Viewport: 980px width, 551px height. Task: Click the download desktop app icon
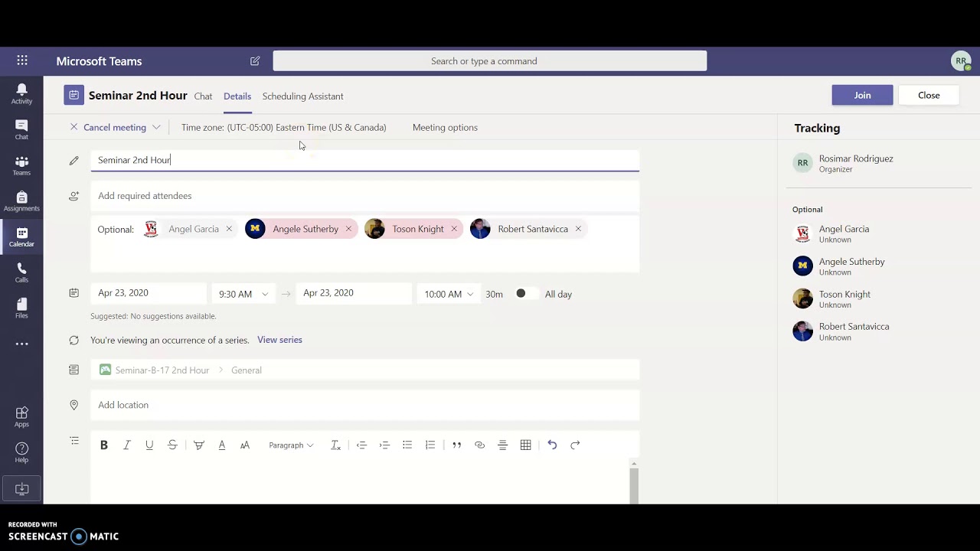click(x=21, y=489)
